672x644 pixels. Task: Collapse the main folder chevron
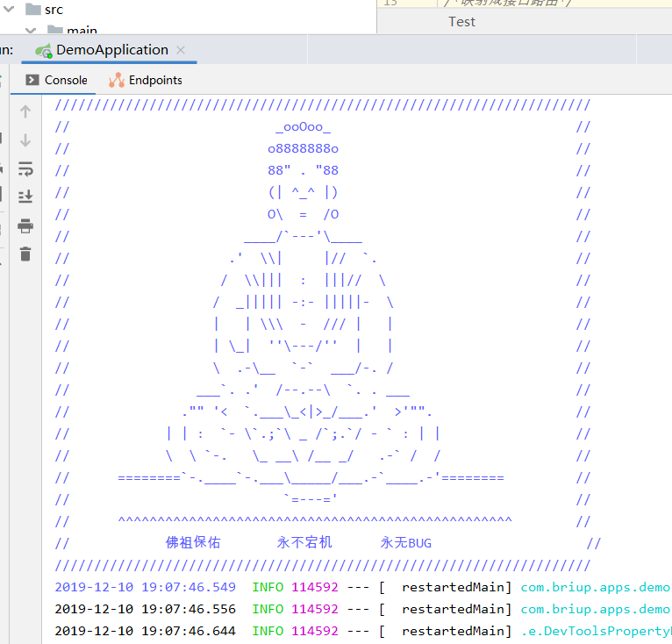[x=31, y=30]
